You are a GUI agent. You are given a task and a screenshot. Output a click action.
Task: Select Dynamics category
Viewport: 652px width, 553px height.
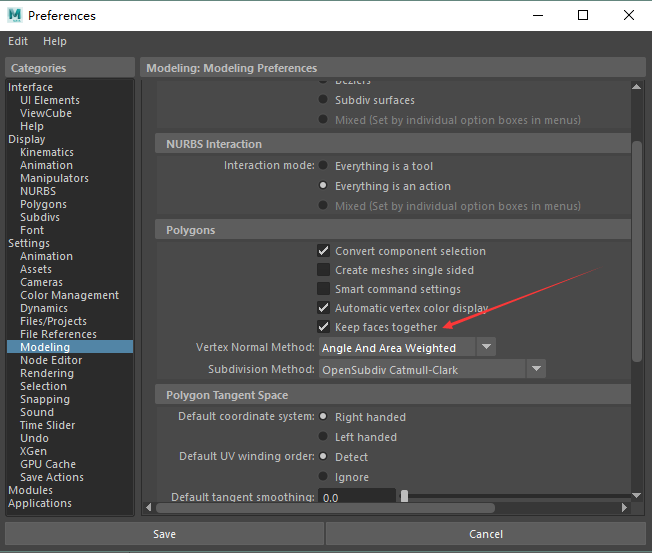44,308
